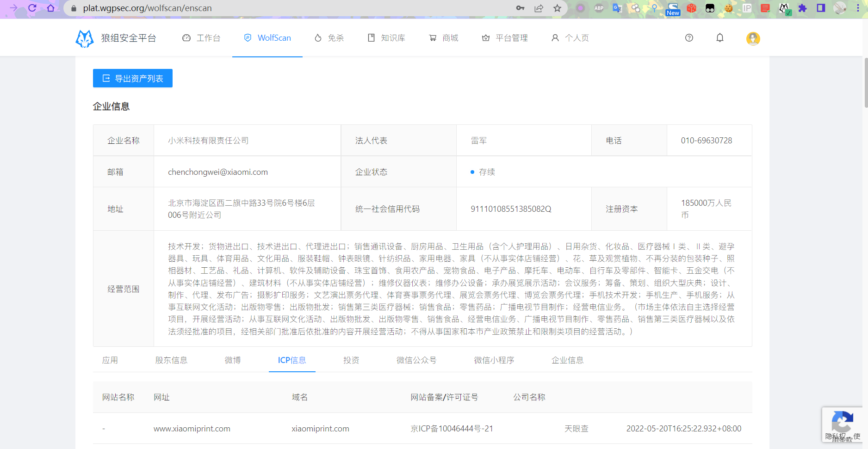Open the 知识库 book icon
868x449 pixels.
point(372,37)
